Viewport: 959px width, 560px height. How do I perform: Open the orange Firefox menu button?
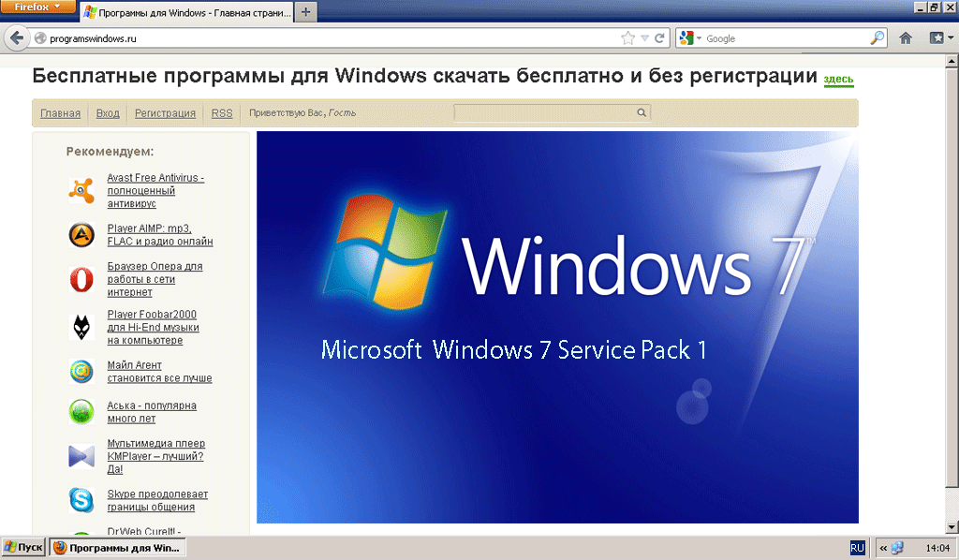pos(37,7)
